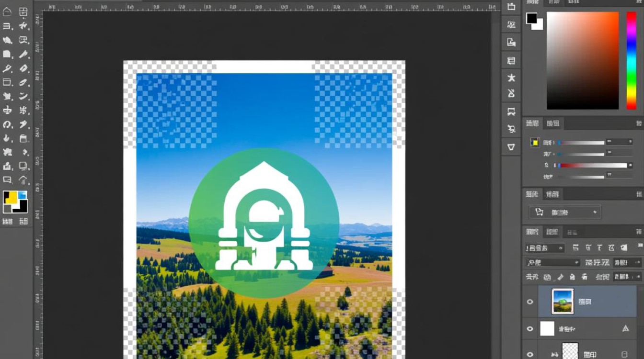644x359 pixels.
Task: Toggle visibility of the white thumbnail layer
Action: pyautogui.click(x=530, y=329)
